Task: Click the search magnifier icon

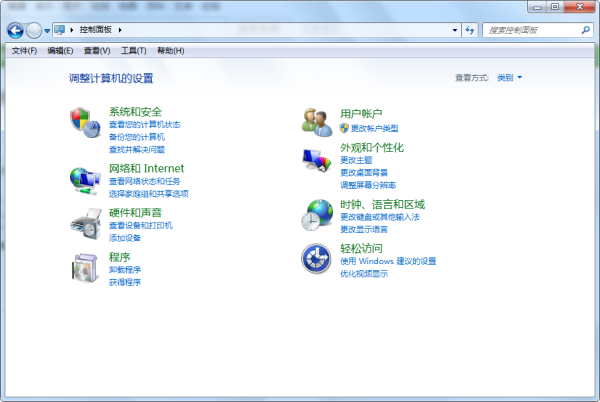Action: (x=585, y=30)
